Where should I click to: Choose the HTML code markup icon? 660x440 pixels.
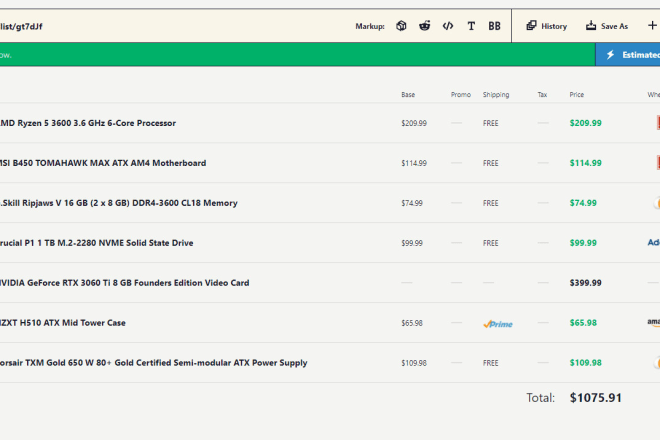(448, 26)
